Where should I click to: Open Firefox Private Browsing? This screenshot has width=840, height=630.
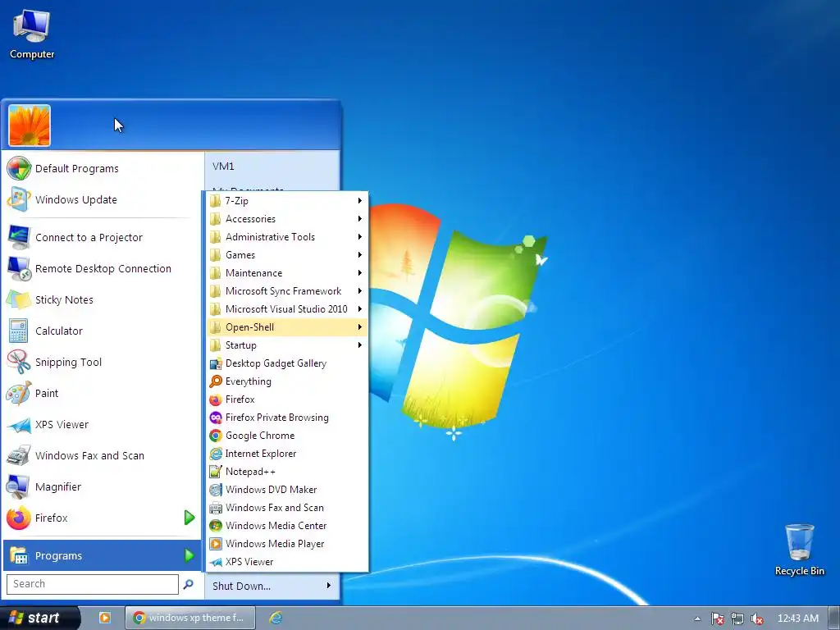(x=287, y=418)
